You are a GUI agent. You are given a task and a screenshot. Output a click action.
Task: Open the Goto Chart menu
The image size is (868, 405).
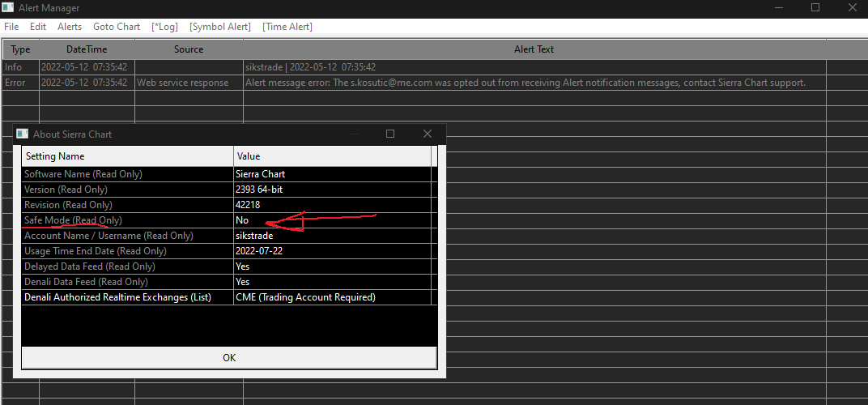[117, 27]
